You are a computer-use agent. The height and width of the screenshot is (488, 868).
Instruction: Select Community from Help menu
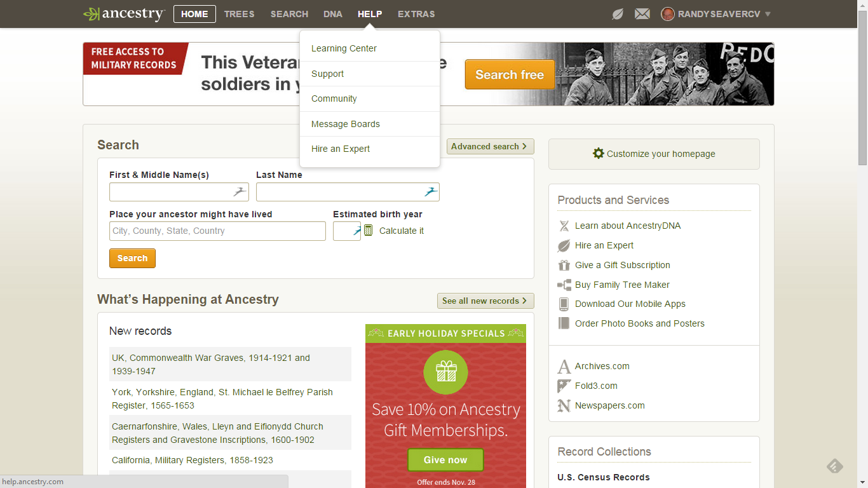click(370, 98)
